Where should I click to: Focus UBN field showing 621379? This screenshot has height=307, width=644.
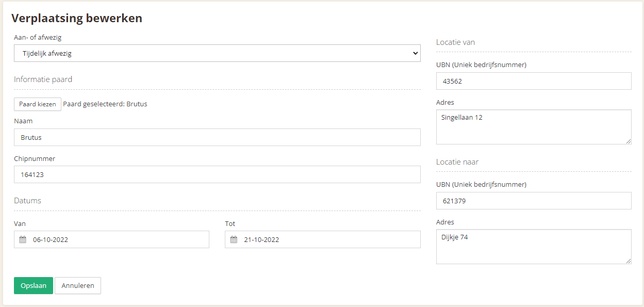534,201
